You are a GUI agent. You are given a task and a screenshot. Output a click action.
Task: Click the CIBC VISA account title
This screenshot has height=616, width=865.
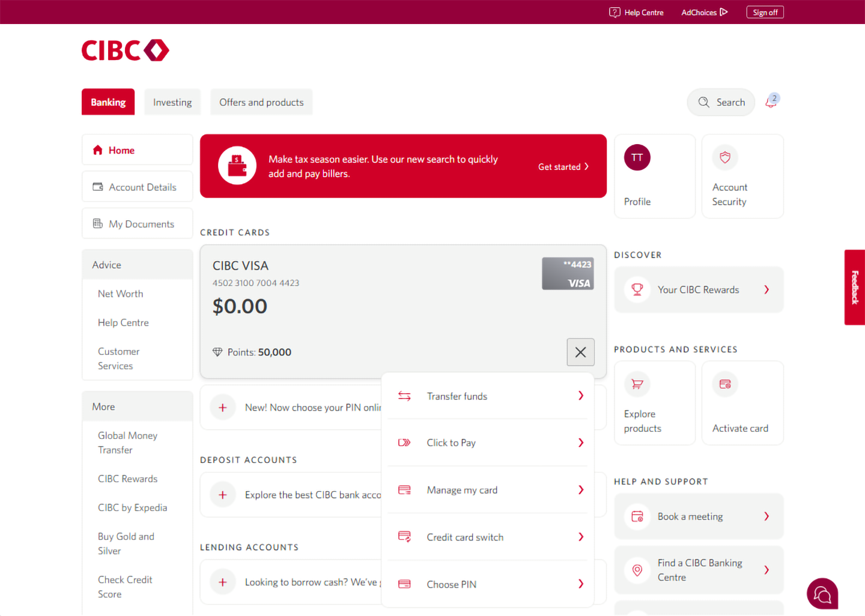pyautogui.click(x=240, y=265)
